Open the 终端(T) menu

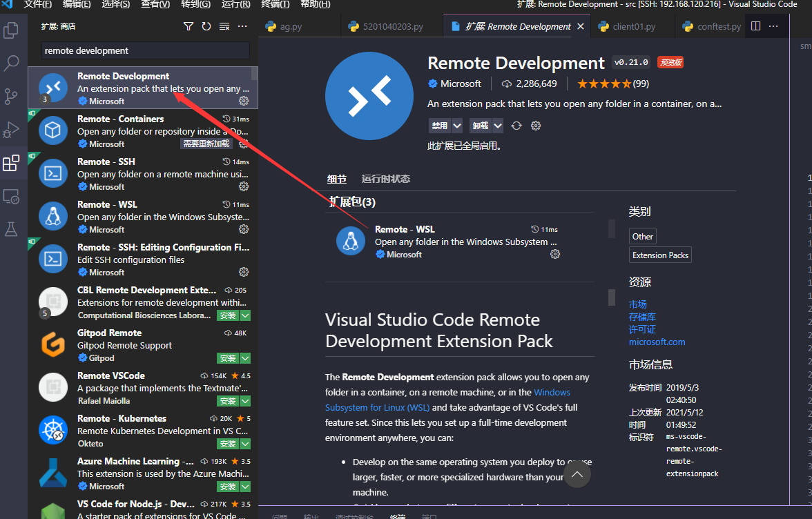(x=275, y=4)
